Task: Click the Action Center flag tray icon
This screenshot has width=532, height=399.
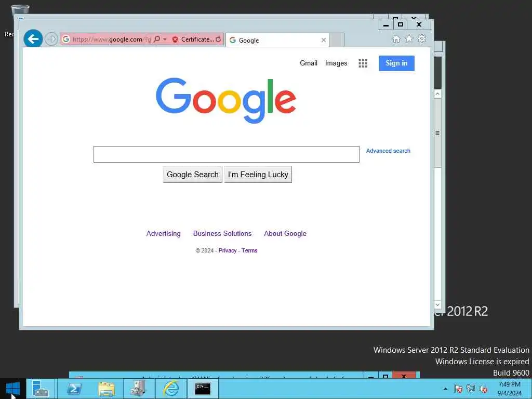Action: coord(458,389)
